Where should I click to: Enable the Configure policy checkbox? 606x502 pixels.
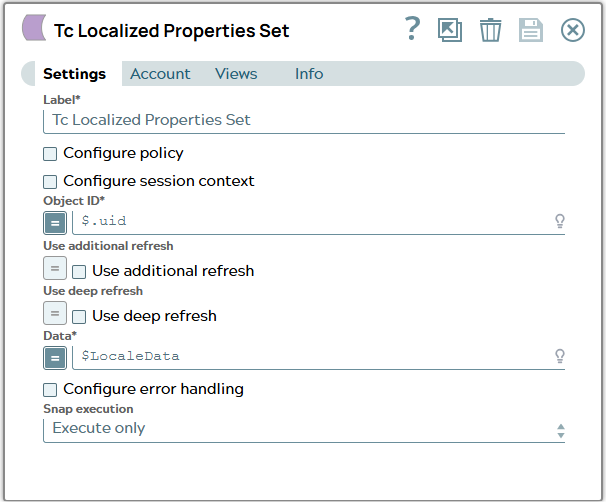click(50, 154)
